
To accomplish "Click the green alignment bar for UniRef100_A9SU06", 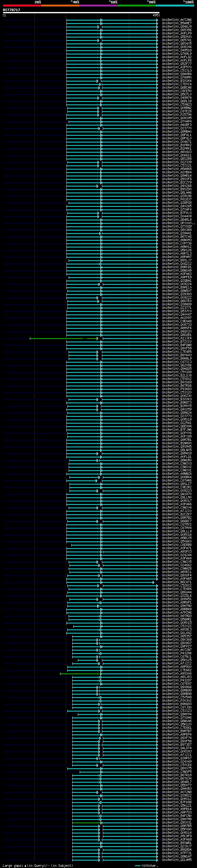I will point(80,674).
